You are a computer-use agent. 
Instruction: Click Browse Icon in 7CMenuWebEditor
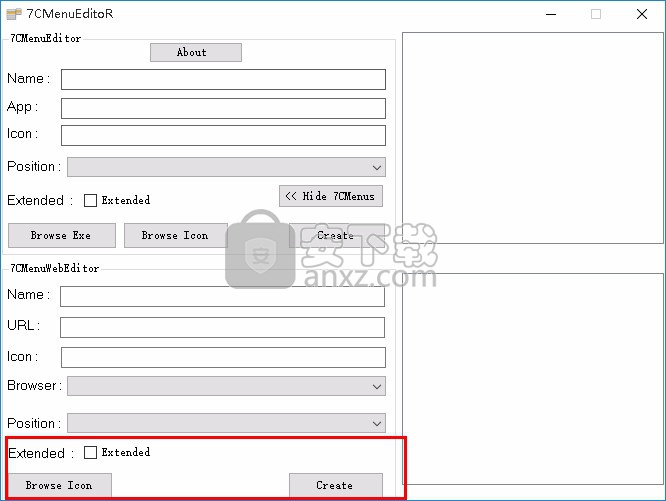pos(59,485)
